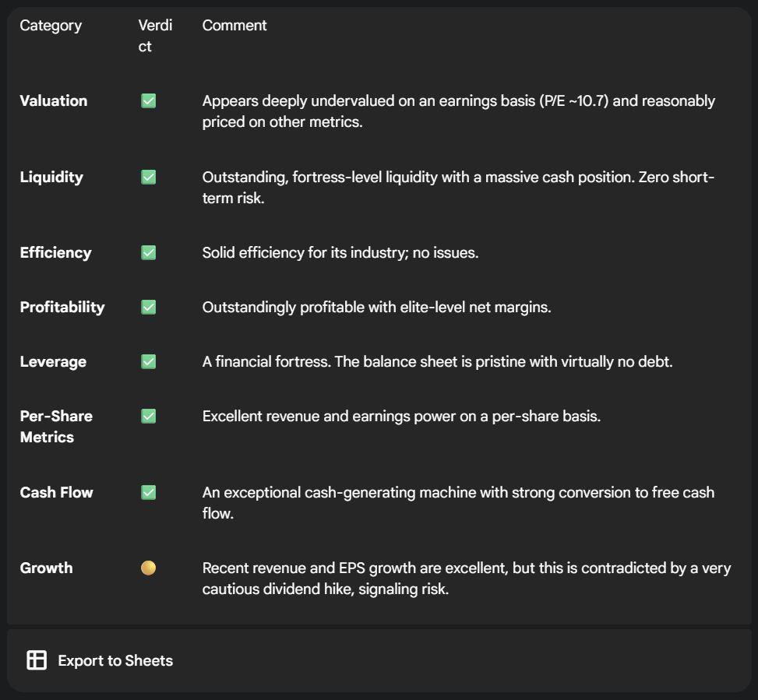This screenshot has height=700, width=758.
Task: Click the Leverage financial fortress comment
Action: 438,362
